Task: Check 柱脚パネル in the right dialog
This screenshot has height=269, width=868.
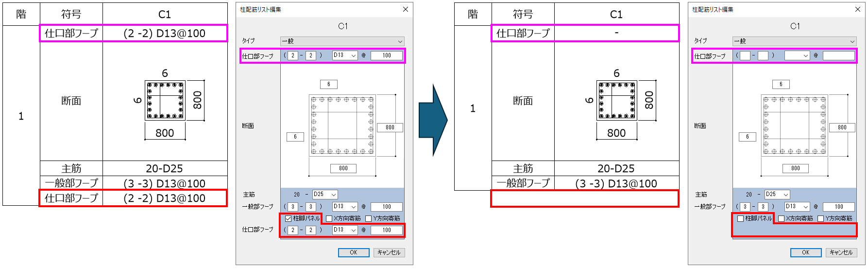Action: coord(740,218)
